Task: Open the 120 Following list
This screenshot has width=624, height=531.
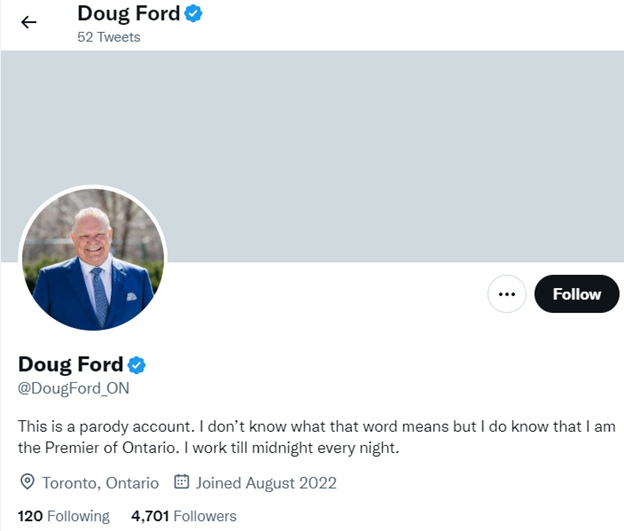Action: click(x=64, y=516)
